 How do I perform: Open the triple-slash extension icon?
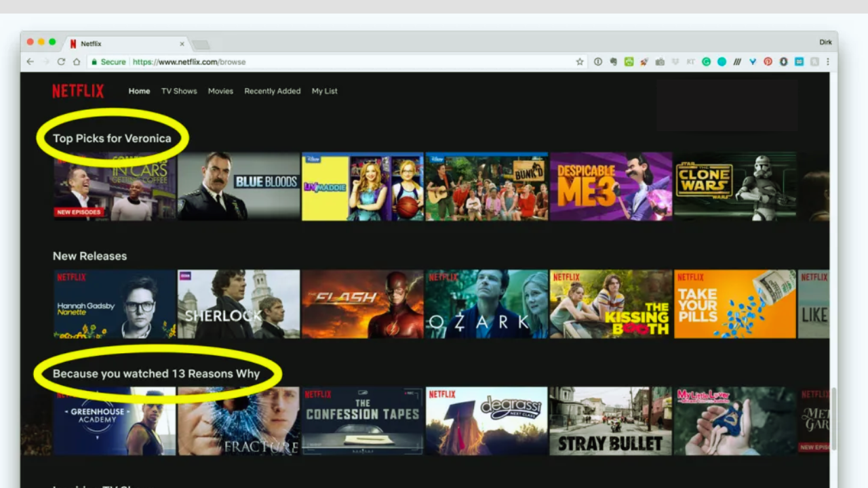point(737,62)
